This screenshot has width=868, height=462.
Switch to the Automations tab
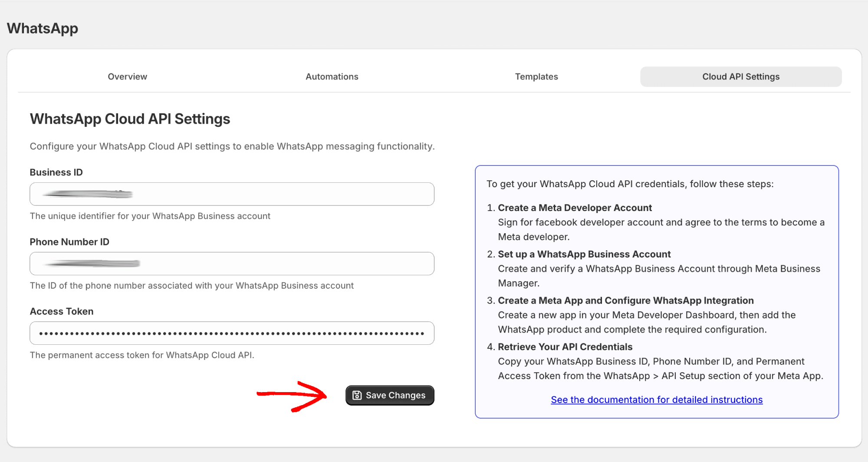click(332, 76)
